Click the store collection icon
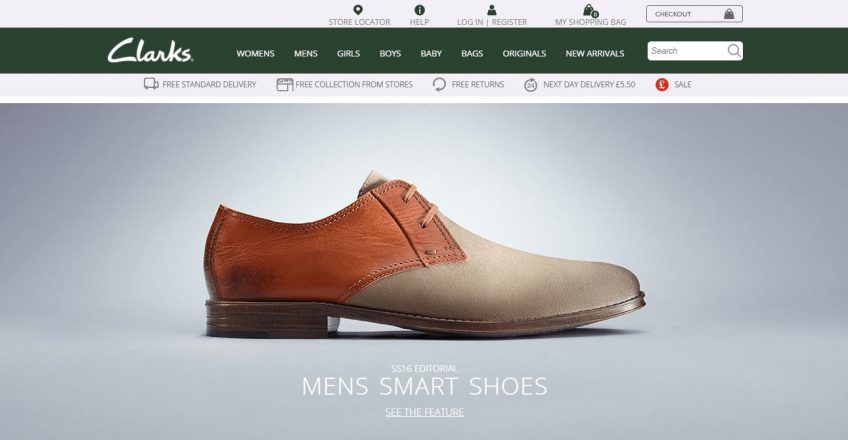This screenshot has width=848, height=440. 284,85
